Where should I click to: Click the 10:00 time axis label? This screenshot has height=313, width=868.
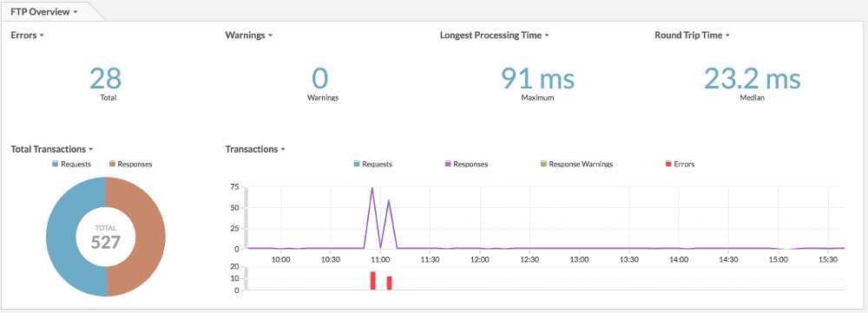pyautogui.click(x=281, y=259)
